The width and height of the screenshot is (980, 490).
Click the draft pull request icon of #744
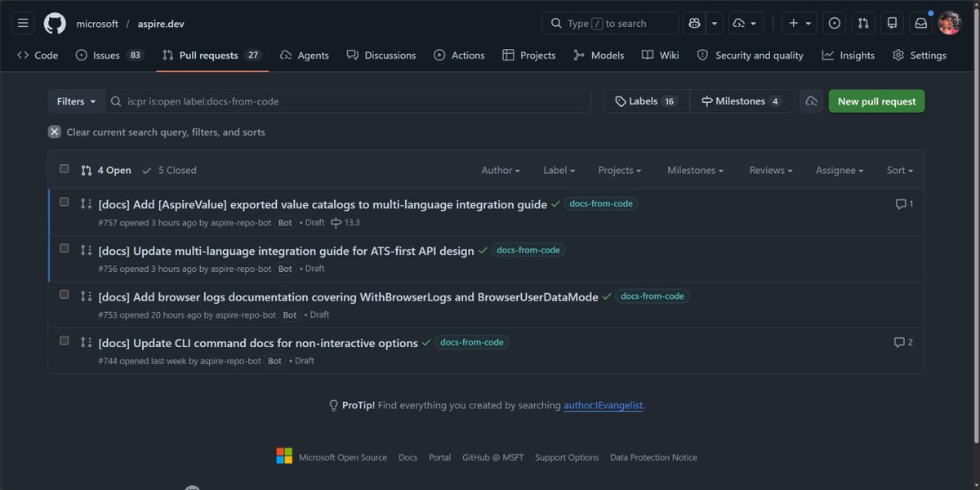tap(87, 342)
